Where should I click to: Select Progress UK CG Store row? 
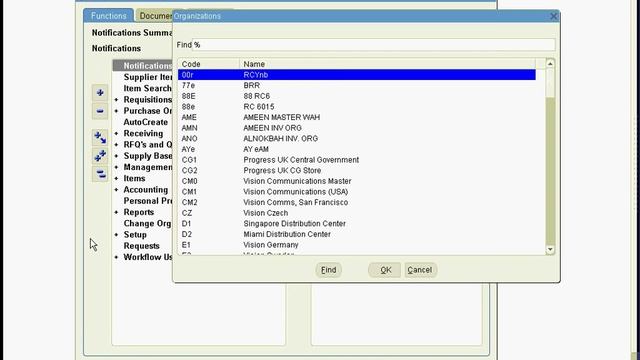[357, 170]
